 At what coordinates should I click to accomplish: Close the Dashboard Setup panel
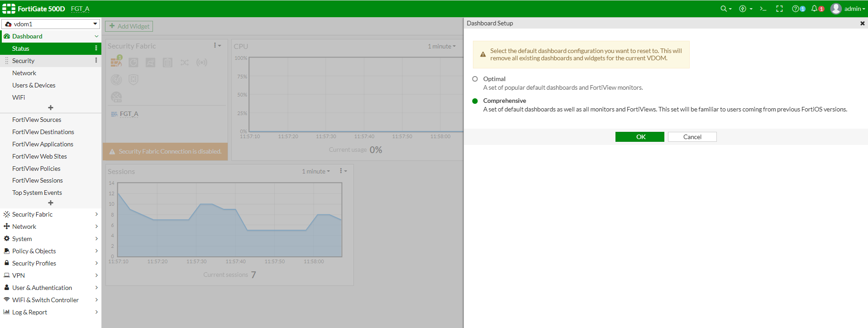pyautogui.click(x=862, y=23)
